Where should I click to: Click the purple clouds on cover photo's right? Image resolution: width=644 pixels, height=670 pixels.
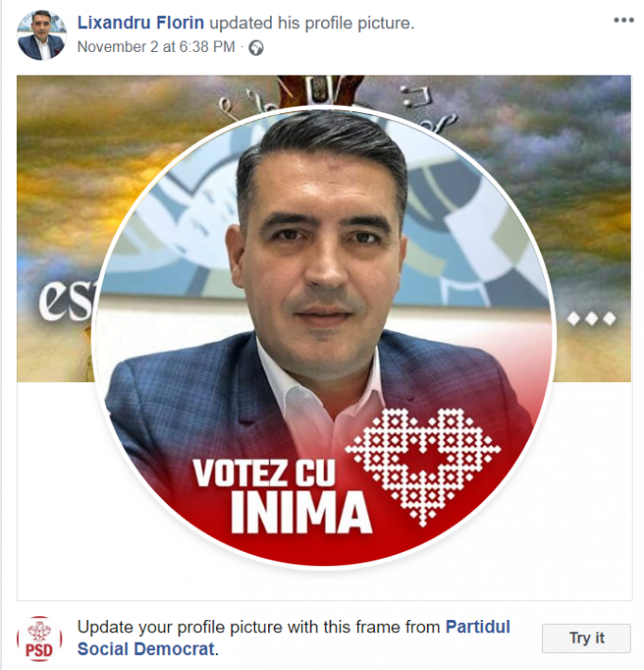pos(568,149)
